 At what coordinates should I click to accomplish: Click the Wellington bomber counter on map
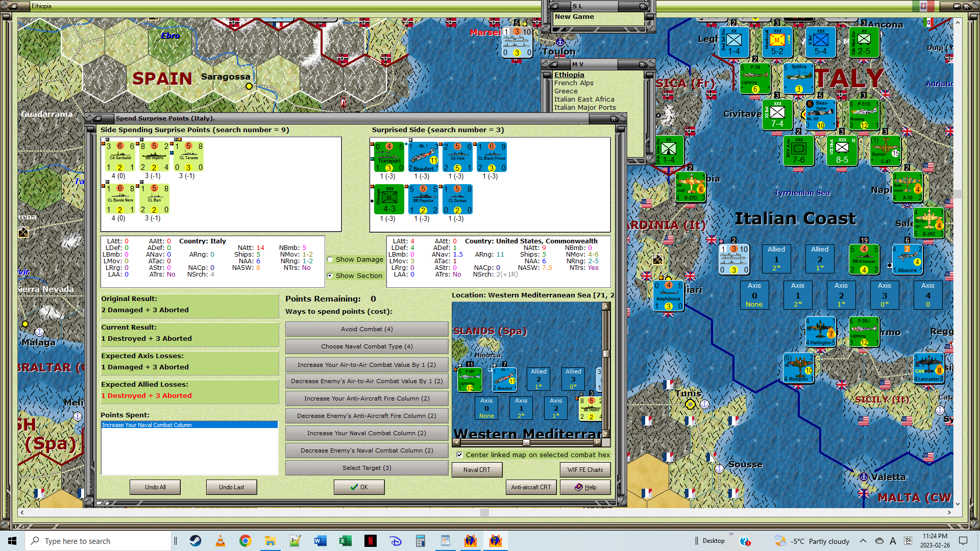(x=820, y=332)
